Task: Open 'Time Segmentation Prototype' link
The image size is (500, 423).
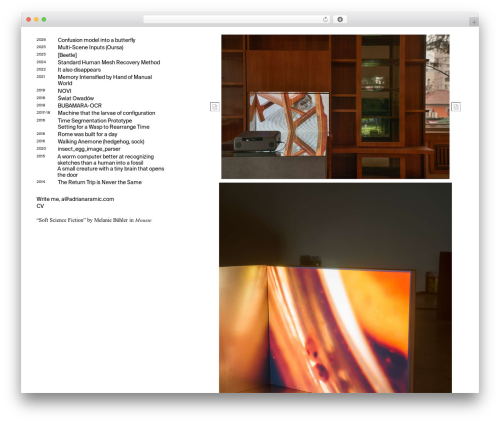Action: point(95,120)
